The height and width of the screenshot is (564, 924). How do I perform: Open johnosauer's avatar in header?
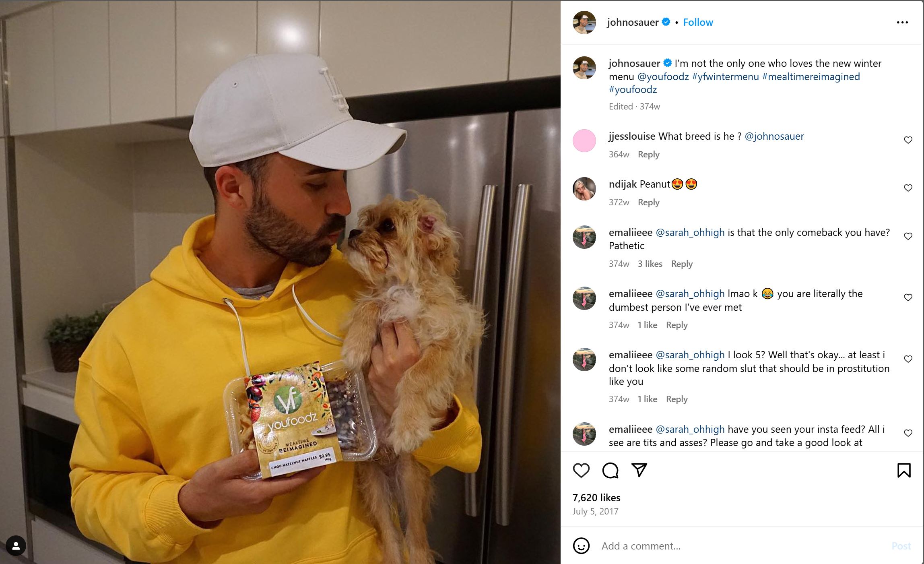[x=584, y=22]
